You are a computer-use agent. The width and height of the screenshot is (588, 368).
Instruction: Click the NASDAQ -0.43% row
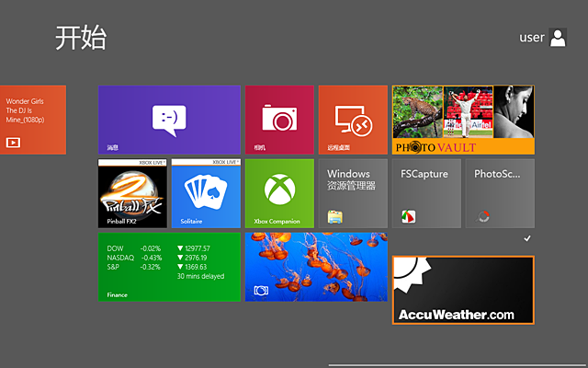pos(158,258)
